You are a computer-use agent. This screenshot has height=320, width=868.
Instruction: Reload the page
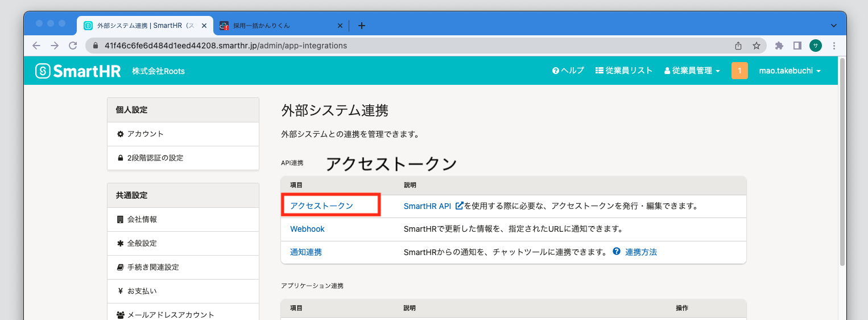point(73,46)
